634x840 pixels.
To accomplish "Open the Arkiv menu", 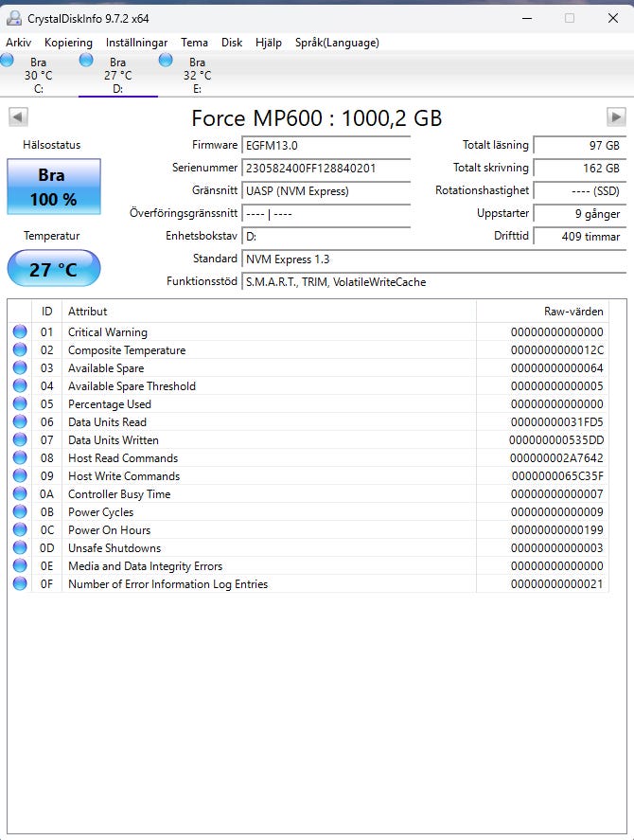I will (x=19, y=43).
